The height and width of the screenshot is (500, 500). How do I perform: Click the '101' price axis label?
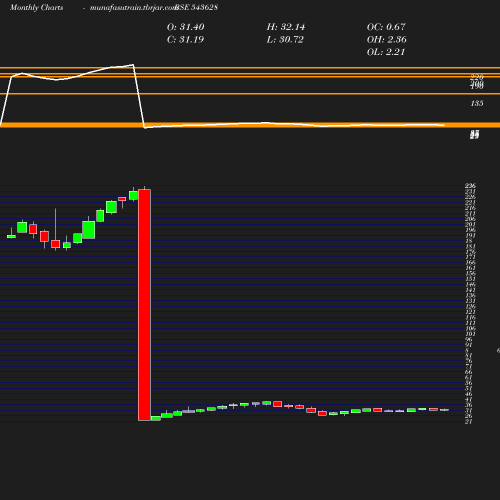[x=470, y=334]
